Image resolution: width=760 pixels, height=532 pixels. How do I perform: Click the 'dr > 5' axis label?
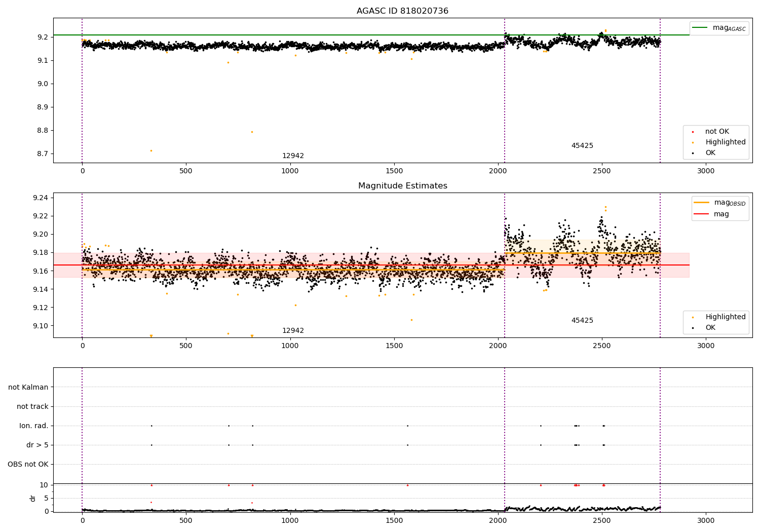37,445
